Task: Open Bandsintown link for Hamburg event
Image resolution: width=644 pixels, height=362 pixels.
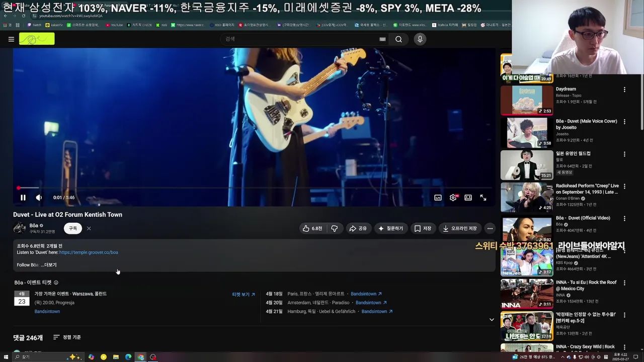Action: pos(377,312)
